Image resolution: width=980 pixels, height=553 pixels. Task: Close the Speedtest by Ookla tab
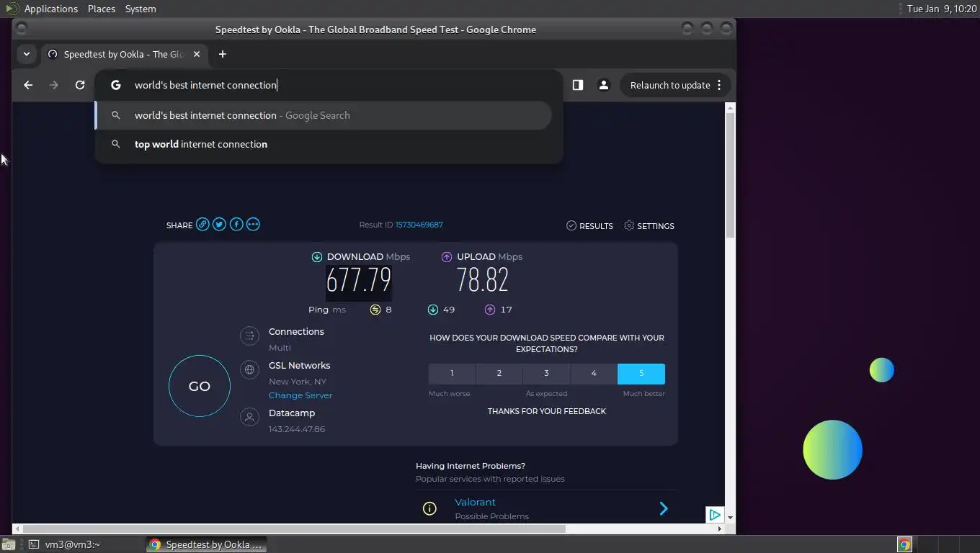pos(197,54)
